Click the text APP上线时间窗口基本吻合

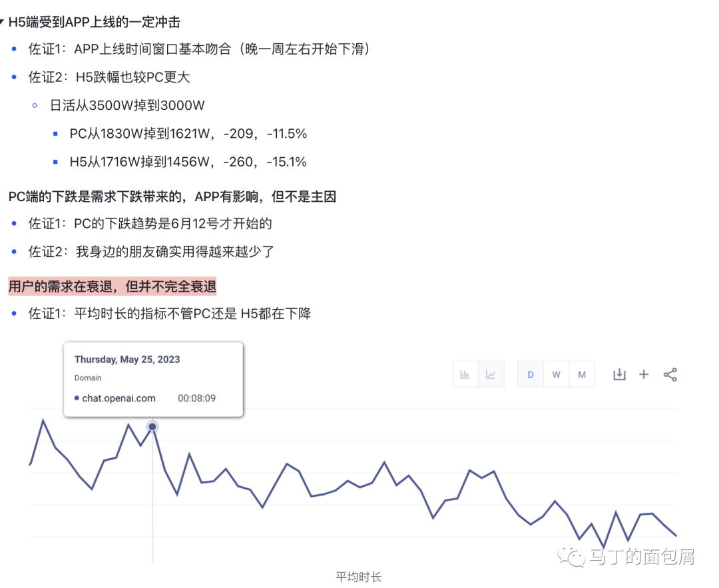click(x=152, y=49)
